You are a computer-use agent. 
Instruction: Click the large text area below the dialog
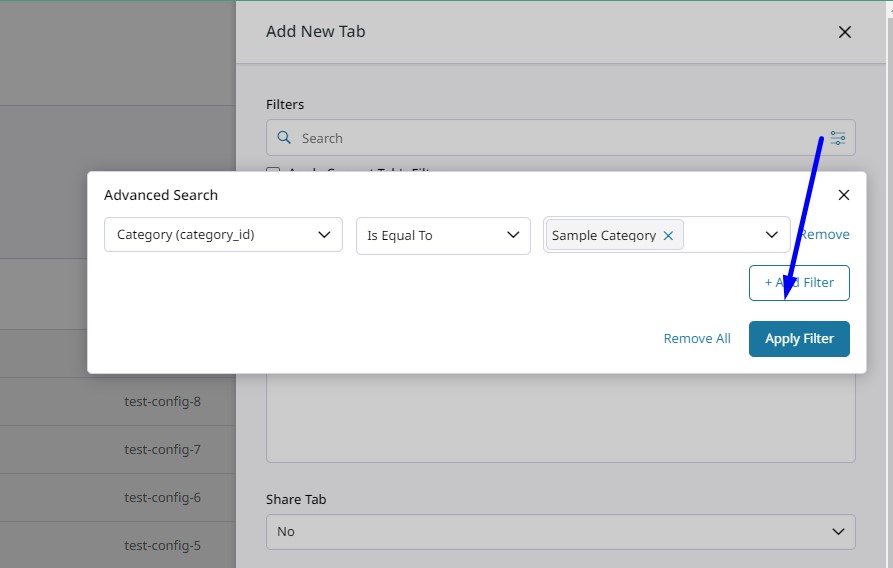[x=560, y=420]
